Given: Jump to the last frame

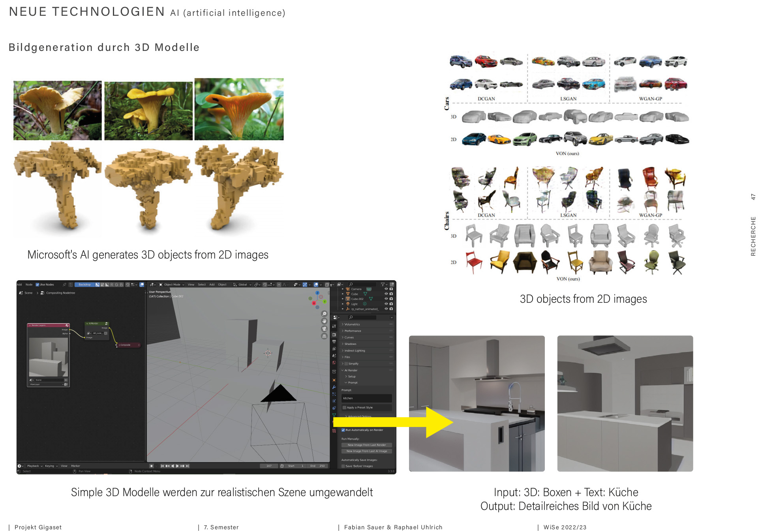Looking at the screenshot, I should 188,466.
